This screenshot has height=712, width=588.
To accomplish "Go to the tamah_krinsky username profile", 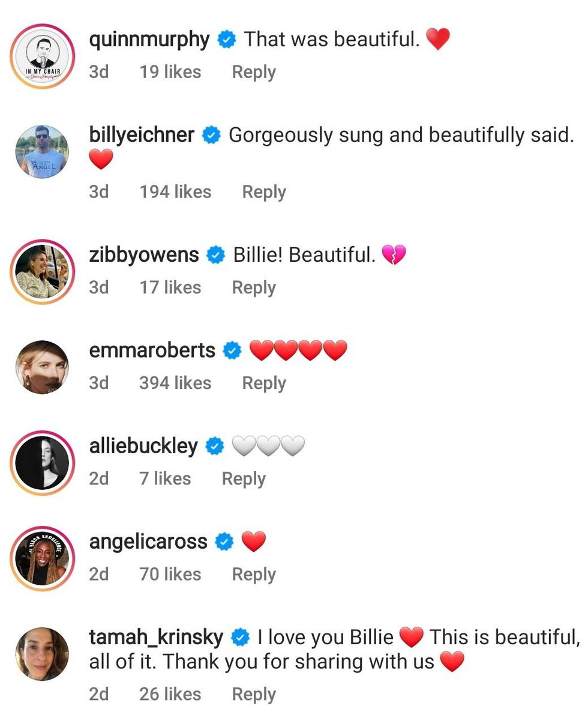I will click(x=156, y=637).
